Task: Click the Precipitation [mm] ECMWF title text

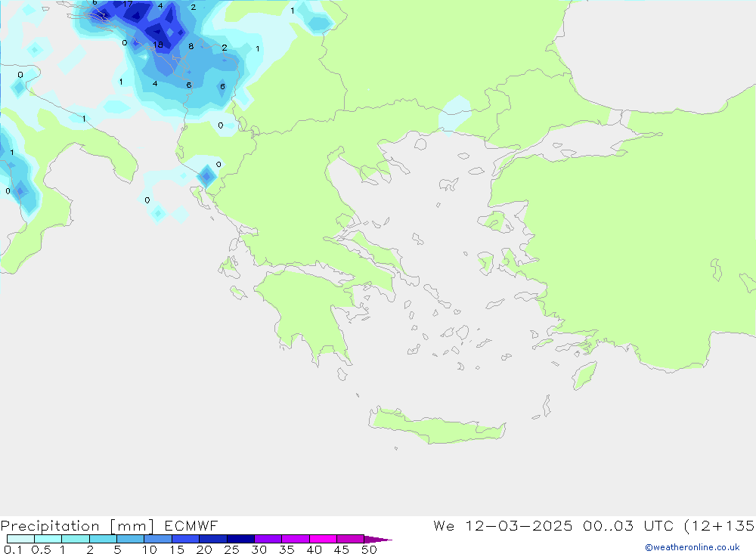Action: coord(110,525)
